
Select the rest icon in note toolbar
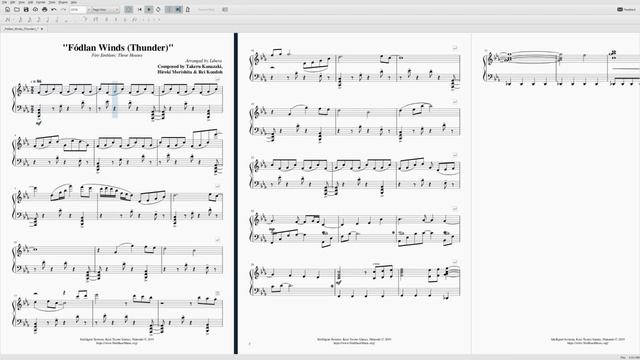pos(95,20)
